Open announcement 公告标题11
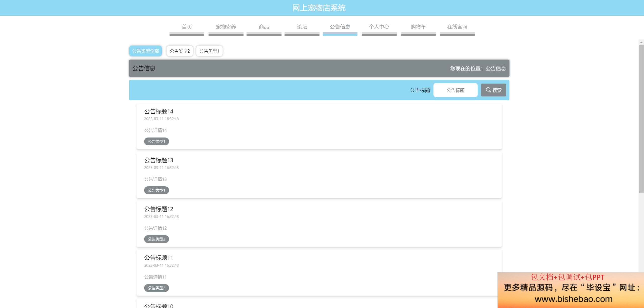This screenshot has height=308, width=644. tap(158, 258)
